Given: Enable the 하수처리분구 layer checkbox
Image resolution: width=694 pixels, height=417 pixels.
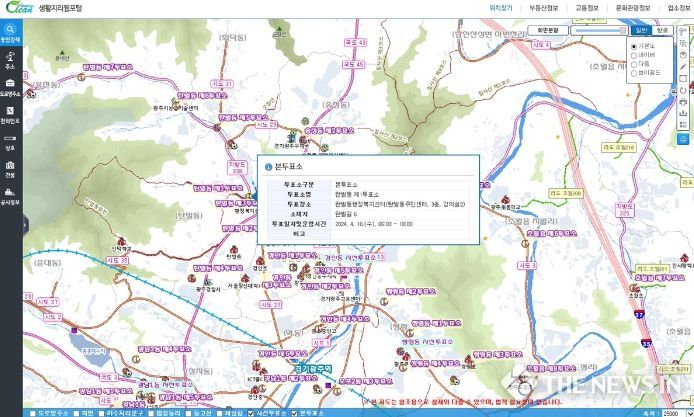Looking at the screenshot, I should pos(101,413).
